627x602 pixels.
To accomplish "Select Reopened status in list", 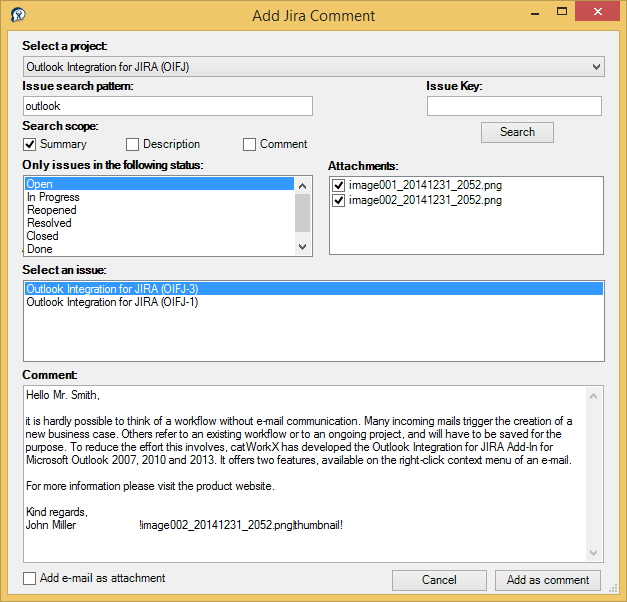I will [x=51, y=210].
